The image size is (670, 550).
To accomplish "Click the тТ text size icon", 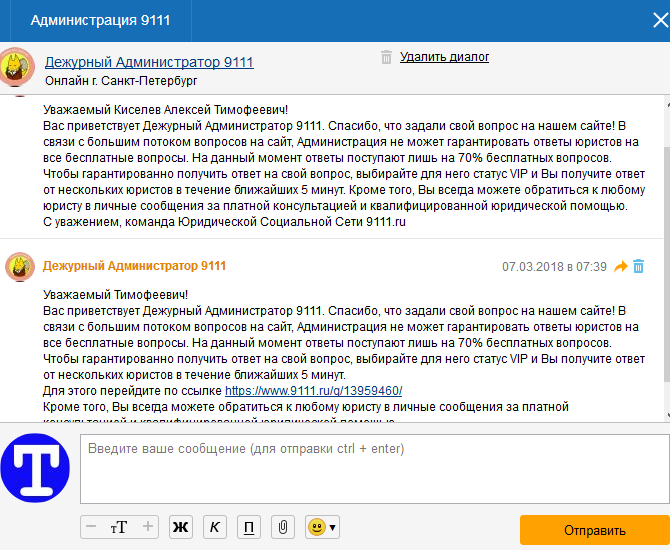I will point(119,527).
